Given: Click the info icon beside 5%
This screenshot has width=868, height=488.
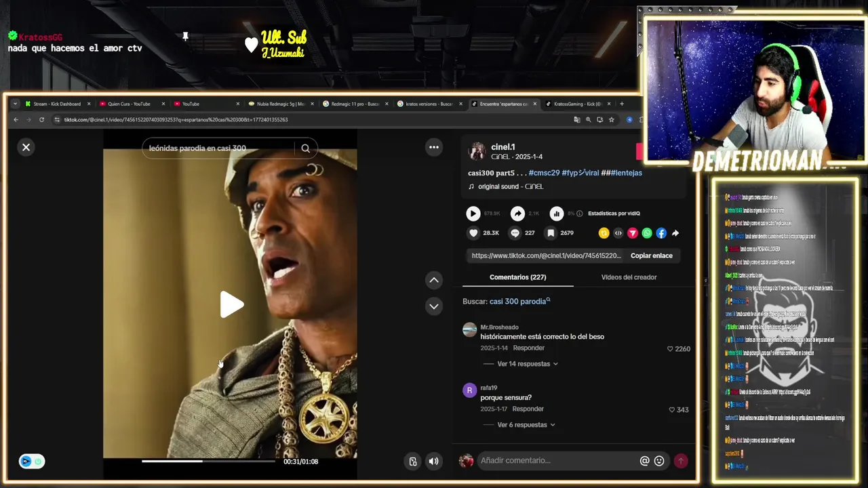Looking at the screenshot, I should click(579, 213).
